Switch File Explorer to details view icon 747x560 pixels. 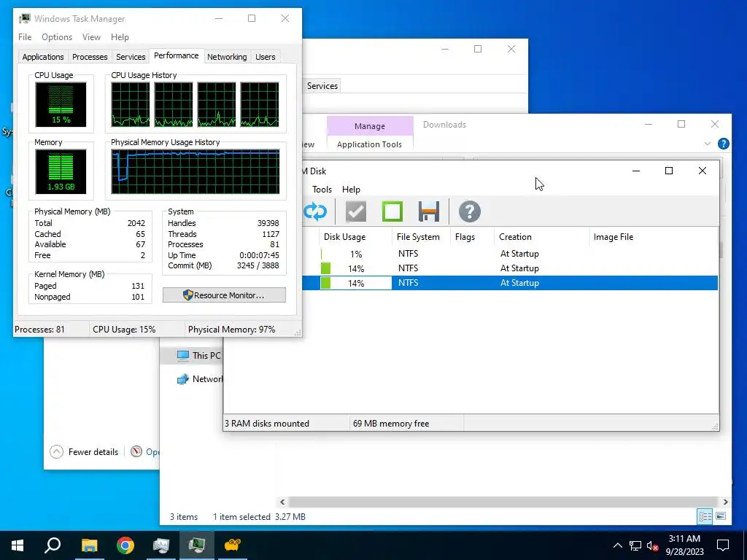click(705, 516)
